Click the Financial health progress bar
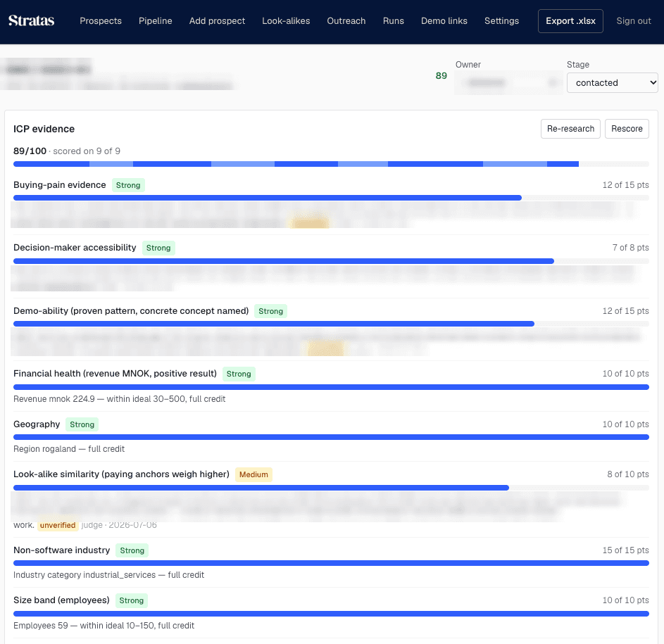Image resolution: width=664 pixels, height=644 pixels. tap(331, 387)
